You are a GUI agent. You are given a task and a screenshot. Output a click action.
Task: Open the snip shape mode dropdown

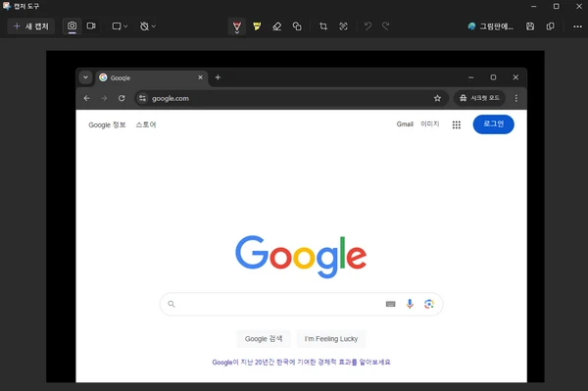tap(120, 26)
